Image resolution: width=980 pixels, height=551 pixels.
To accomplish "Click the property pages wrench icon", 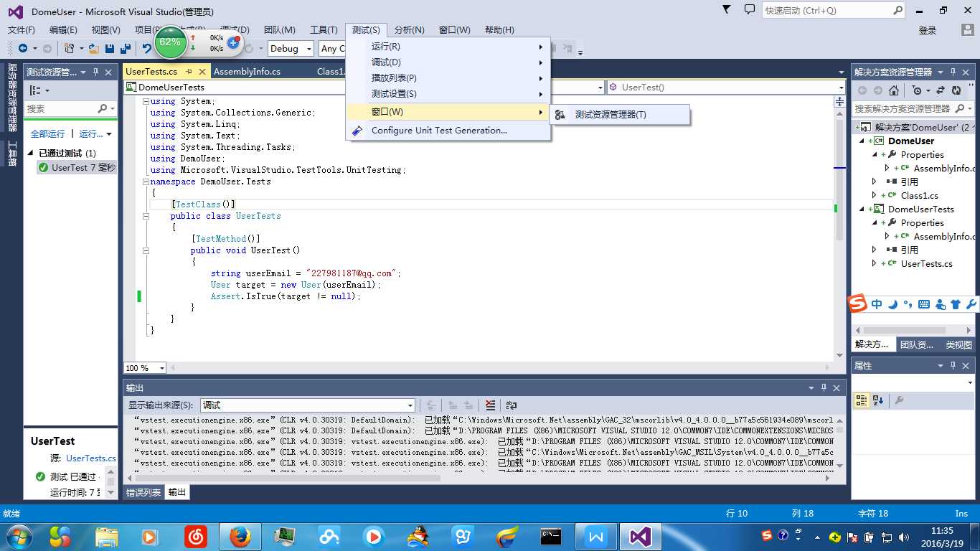I will [899, 400].
